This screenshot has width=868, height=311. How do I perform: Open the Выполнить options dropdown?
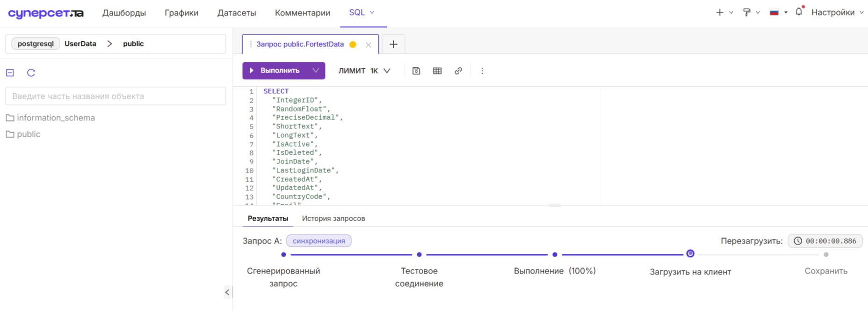[x=316, y=70]
